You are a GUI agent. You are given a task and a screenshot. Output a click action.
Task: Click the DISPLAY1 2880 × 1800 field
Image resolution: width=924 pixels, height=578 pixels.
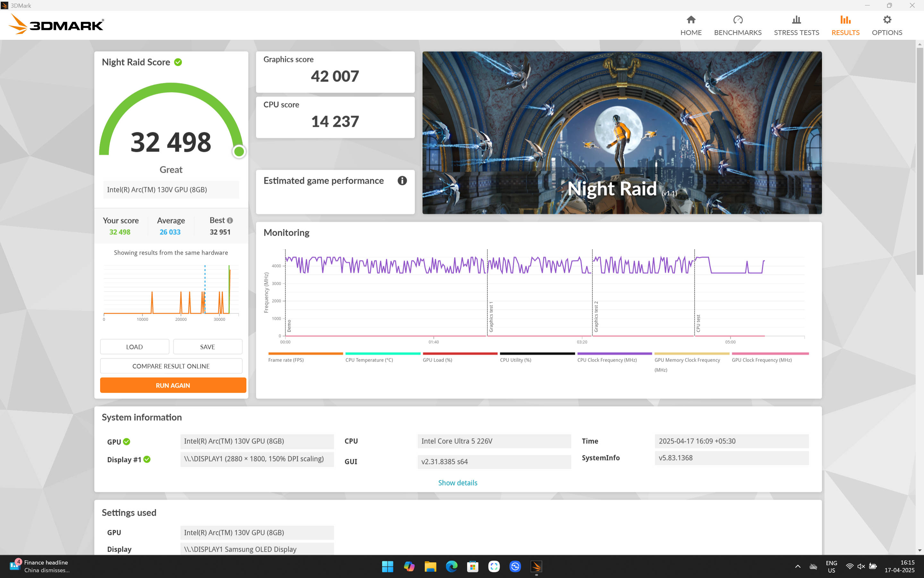pyautogui.click(x=257, y=459)
